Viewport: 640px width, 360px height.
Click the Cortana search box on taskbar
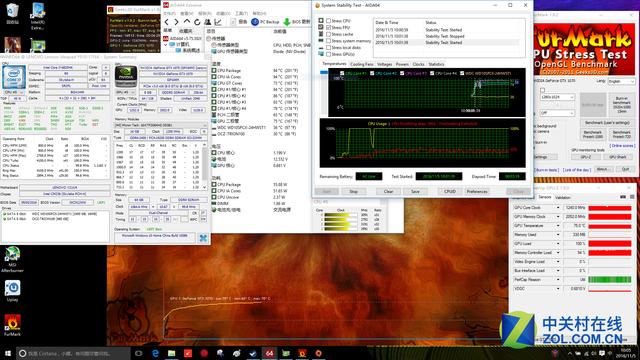coord(73,353)
